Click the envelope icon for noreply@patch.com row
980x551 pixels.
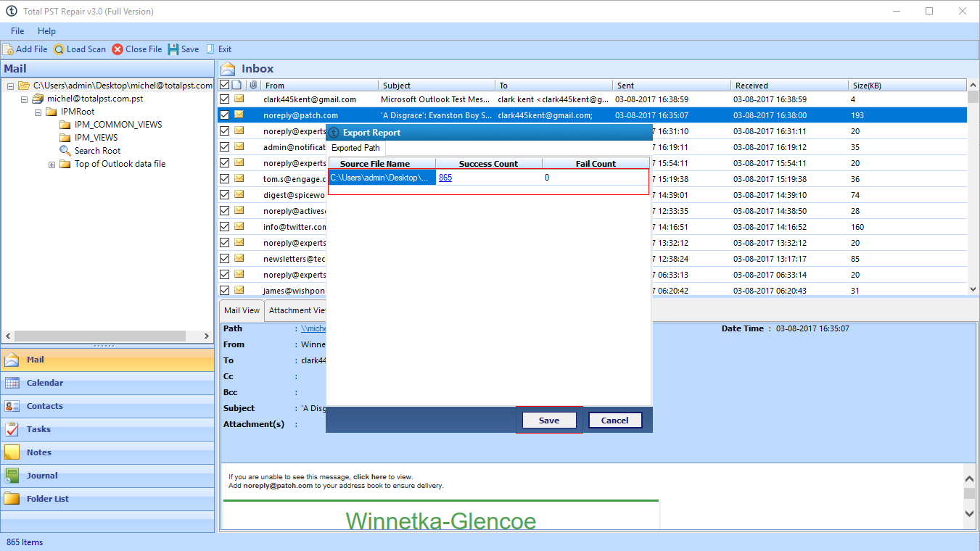(x=239, y=115)
